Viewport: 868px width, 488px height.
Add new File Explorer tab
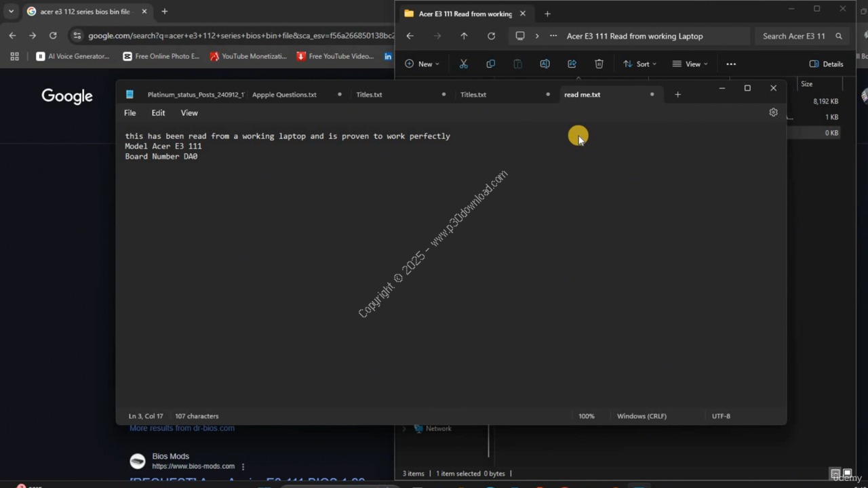[547, 14]
